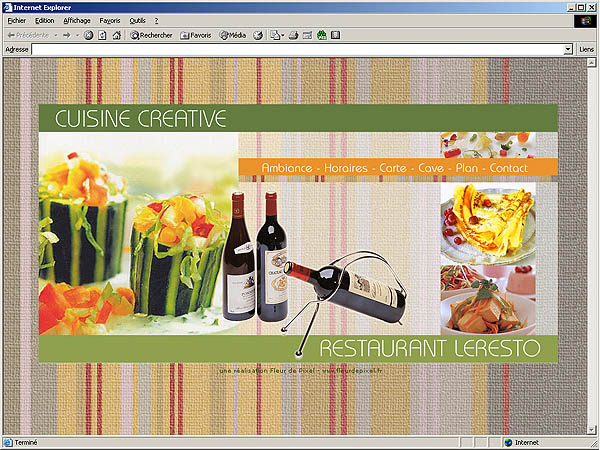Click the Refresh page icon
This screenshot has height=450, width=600.
coord(102,35)
